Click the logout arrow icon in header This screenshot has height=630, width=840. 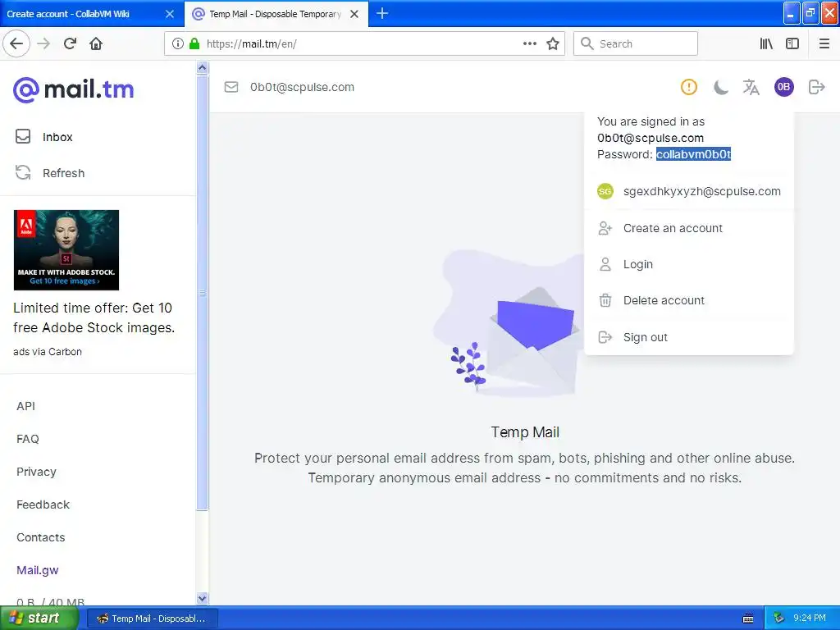(816, 87)
